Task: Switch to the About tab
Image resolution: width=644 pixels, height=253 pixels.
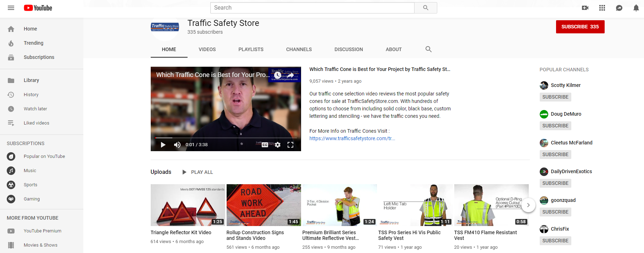Action: [394, 49]
